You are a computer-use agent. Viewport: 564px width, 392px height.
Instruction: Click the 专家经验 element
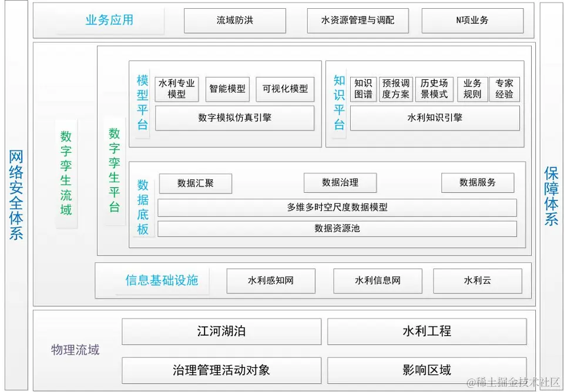pos(504,89)
